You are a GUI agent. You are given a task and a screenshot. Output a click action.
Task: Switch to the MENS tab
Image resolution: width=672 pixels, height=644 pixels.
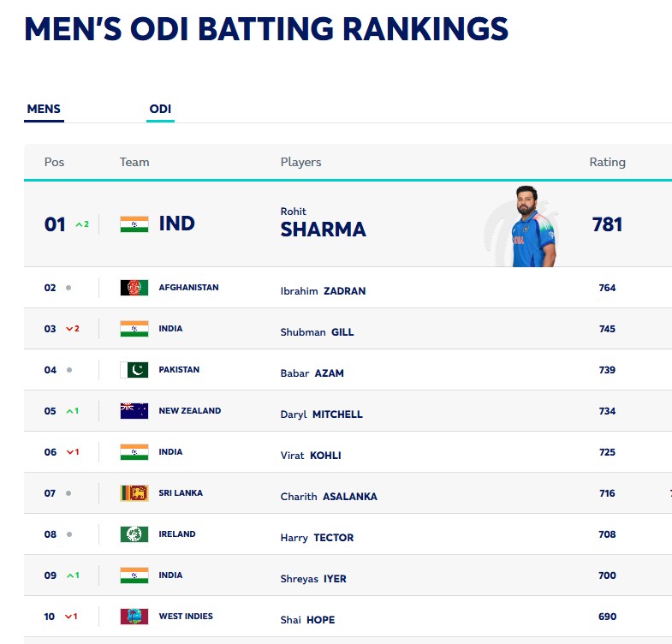(44, 110)
